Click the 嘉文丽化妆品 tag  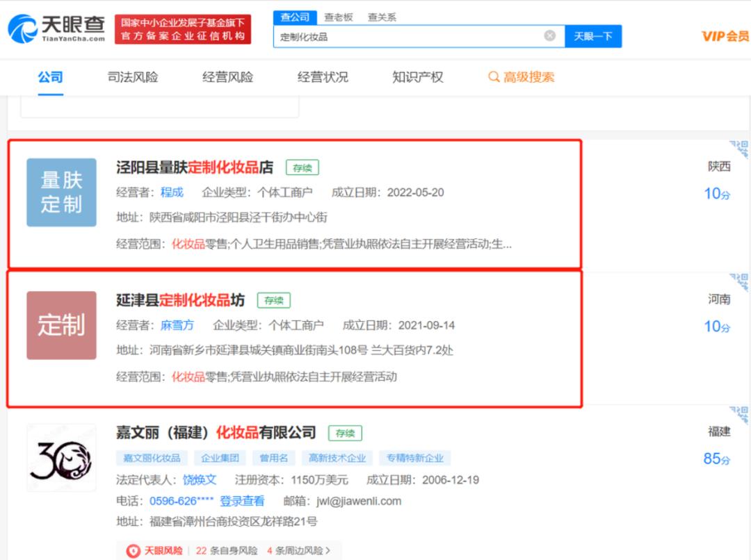pyautogui.click(x=152, y=458)
